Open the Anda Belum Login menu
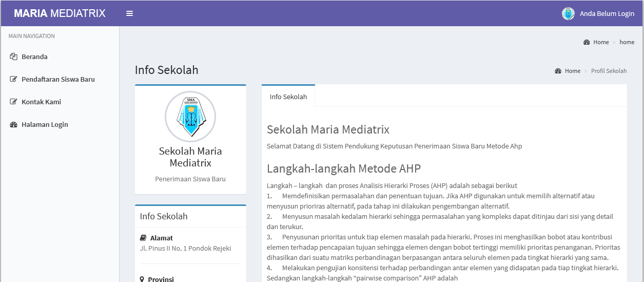Image resolution: width=644 pixels, height=282 pixels. 607,14
